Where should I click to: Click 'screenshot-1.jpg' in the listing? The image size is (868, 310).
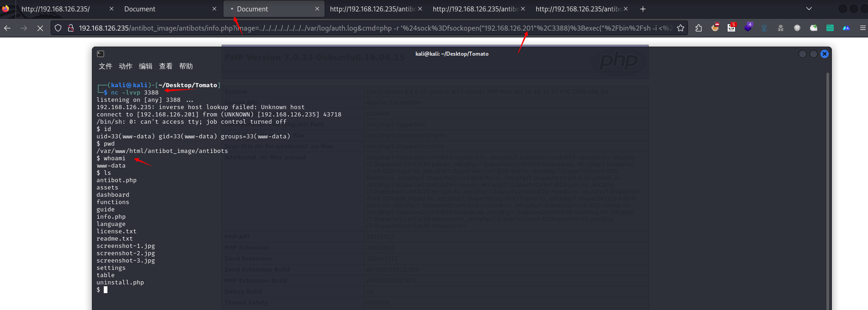pos(126,246)
